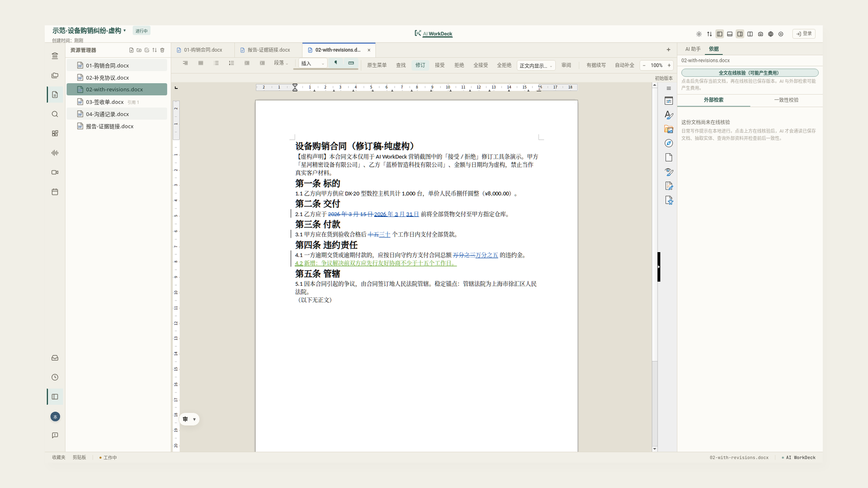Switch to the AI 助手 tab

[693, 49]
